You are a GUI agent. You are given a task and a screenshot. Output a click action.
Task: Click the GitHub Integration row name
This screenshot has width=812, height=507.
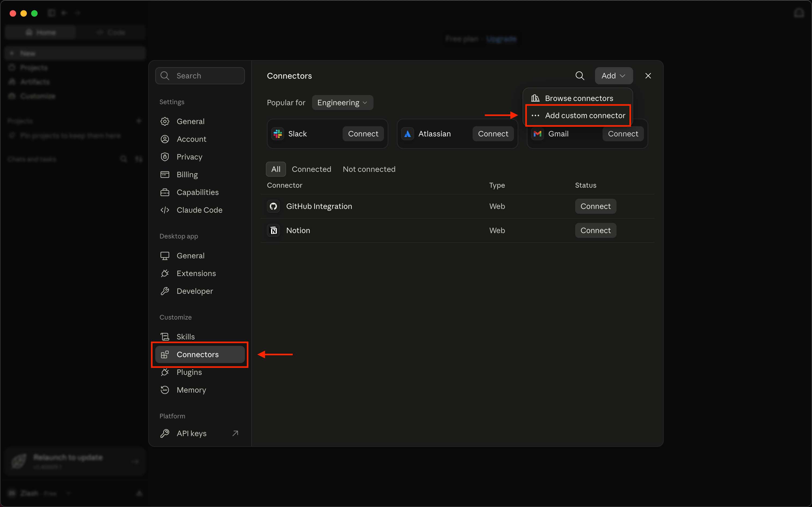coord(319,206)
